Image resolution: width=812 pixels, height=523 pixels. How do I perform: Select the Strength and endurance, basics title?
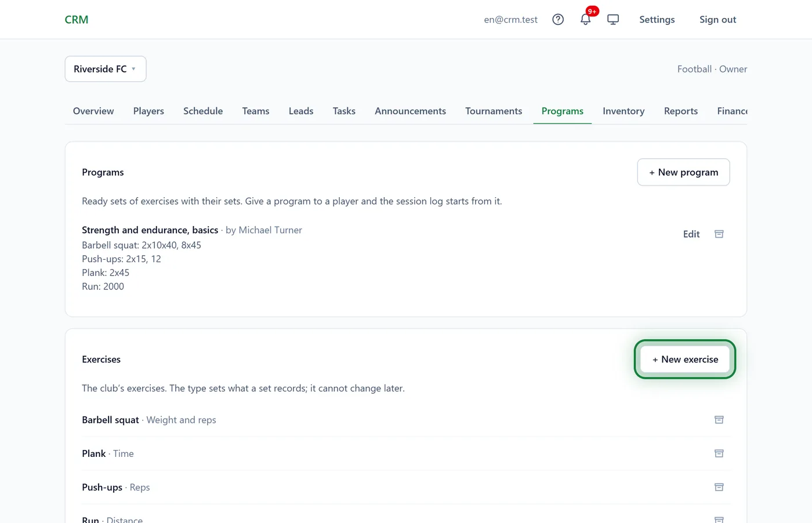[x=150, y=230]
